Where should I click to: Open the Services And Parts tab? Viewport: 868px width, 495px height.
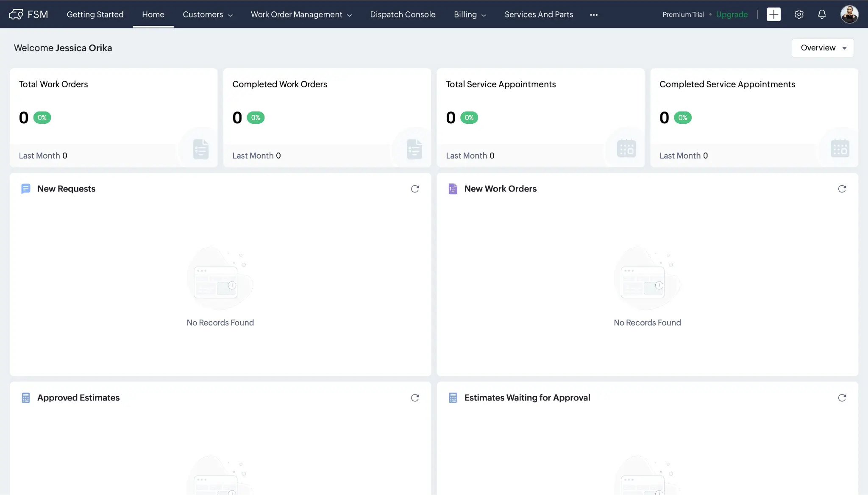pos(539,14)
